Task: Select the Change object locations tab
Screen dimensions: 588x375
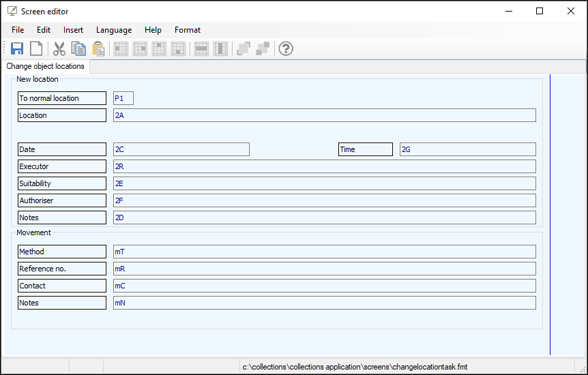Action: pos(46,66)
